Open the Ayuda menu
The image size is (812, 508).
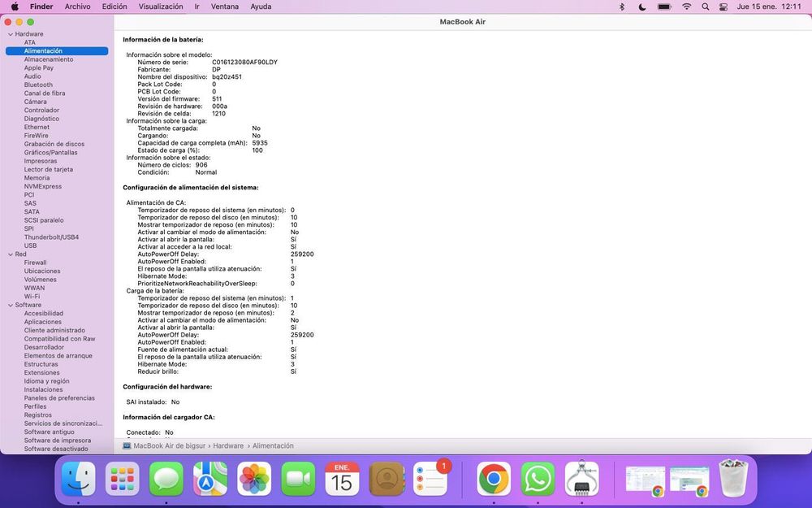tap(261, 7)
